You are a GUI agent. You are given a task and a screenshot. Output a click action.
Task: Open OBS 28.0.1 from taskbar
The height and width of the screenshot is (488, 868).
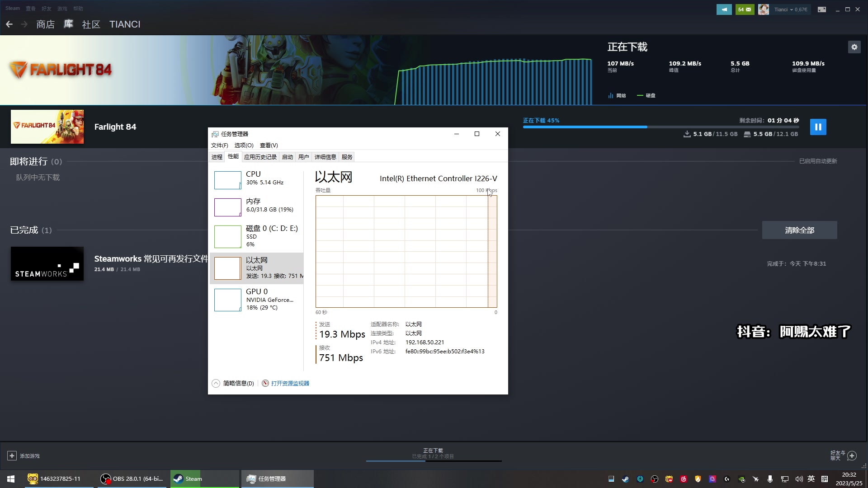(132, 479)
